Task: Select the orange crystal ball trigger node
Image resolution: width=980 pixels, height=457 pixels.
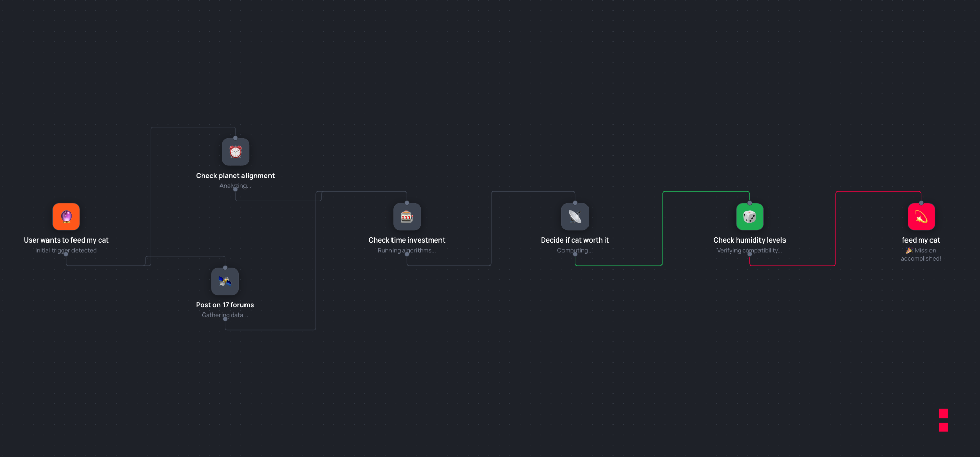Action: click(x=66, y=217)
